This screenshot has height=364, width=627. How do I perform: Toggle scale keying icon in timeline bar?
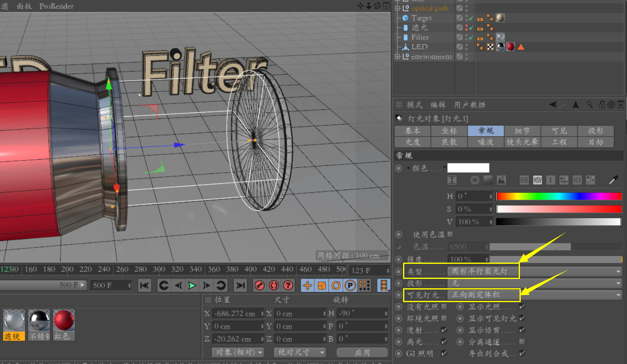tap(322, 285)
